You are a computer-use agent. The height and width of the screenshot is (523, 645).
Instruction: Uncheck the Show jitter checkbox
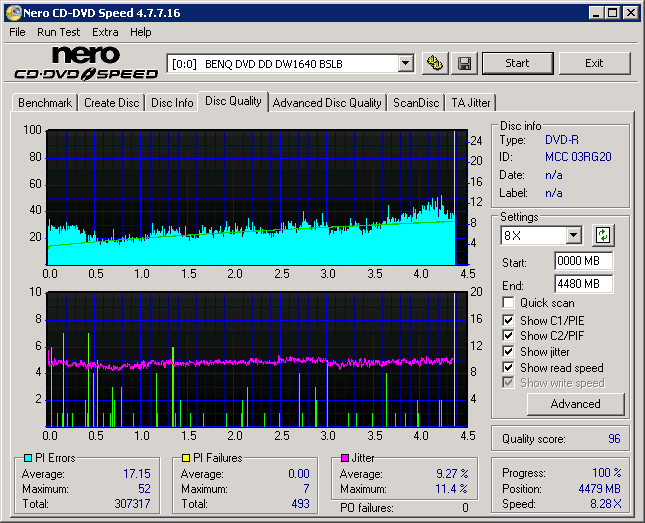(x=509, y=352)
